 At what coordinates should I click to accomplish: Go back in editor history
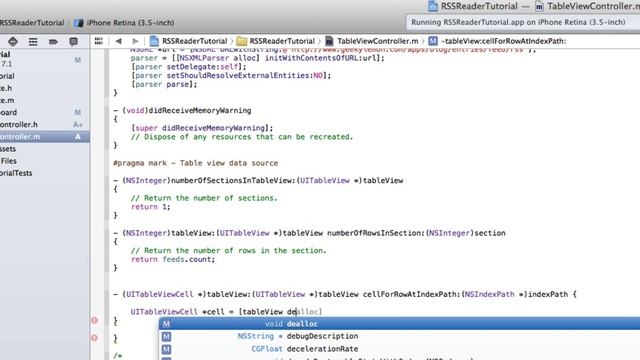click(x=118, y=41)
